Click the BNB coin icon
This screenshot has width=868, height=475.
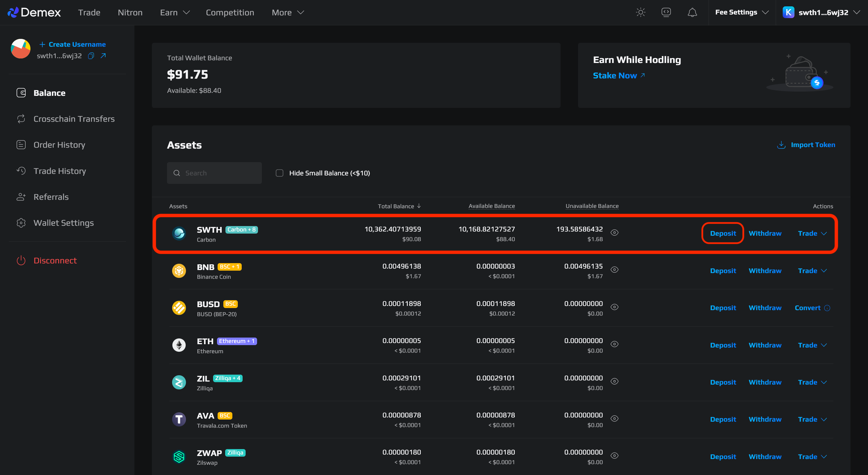(x=179, y=271)
